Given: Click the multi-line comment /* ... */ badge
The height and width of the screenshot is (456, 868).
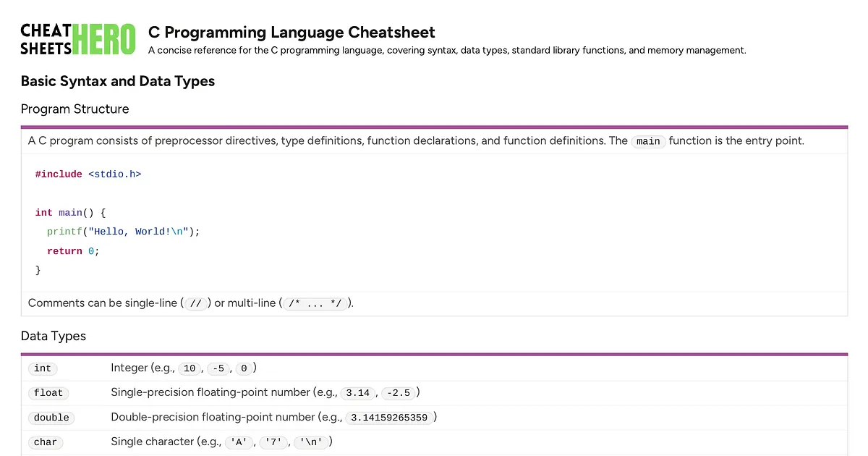Looking at the screenshot, I should (x=315, y=303).
